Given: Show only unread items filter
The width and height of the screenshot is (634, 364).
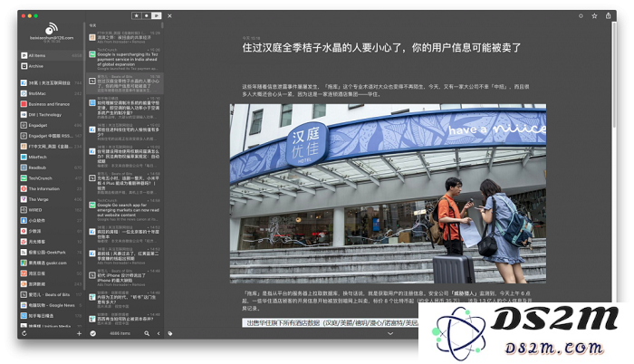Looking at the screenshot, I should point(147,15).
